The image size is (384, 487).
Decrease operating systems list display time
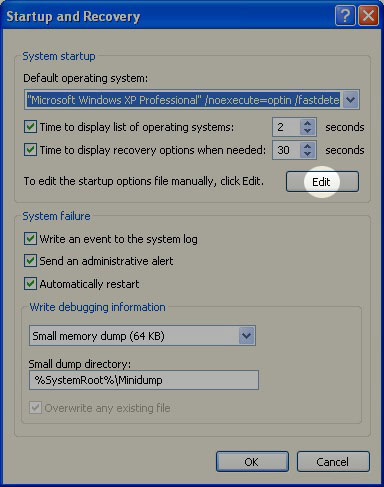307,131
